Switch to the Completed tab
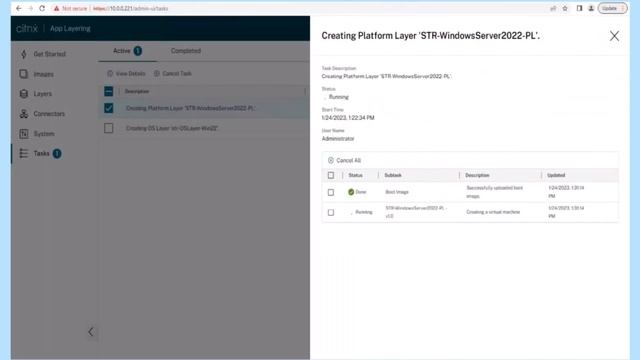This screenshot has height=360, width=640. coord(186,51)
